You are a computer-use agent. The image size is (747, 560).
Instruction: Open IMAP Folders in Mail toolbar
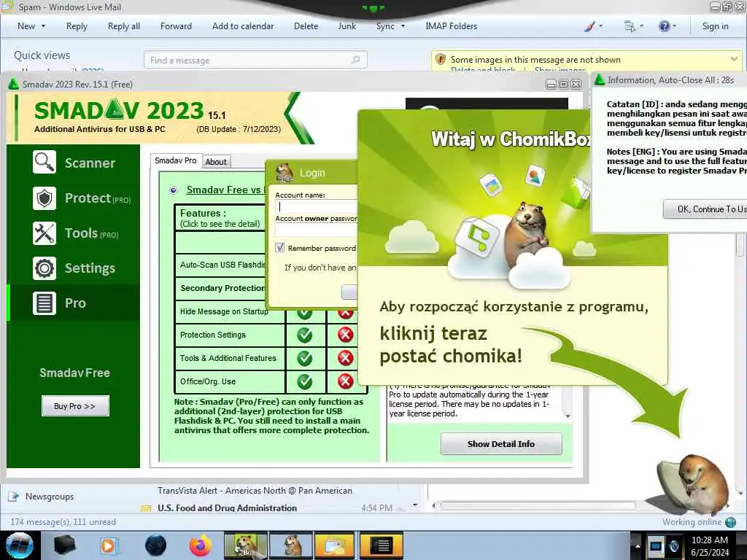tap(451, 26)
